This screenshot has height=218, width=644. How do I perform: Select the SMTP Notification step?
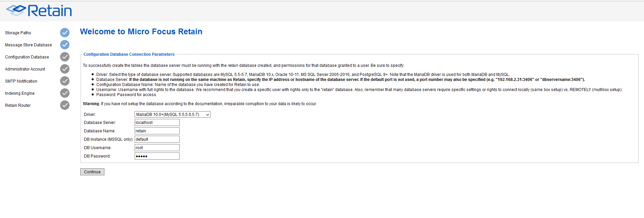(21, 81)
